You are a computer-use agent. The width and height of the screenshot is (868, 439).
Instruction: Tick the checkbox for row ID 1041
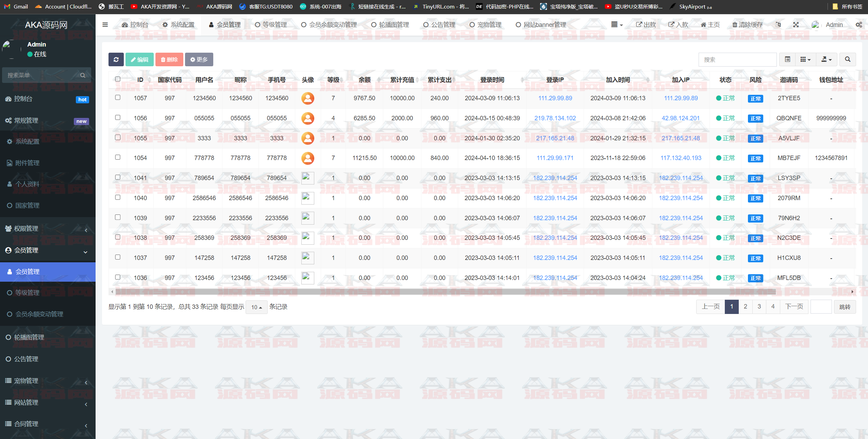coord(118,177)
